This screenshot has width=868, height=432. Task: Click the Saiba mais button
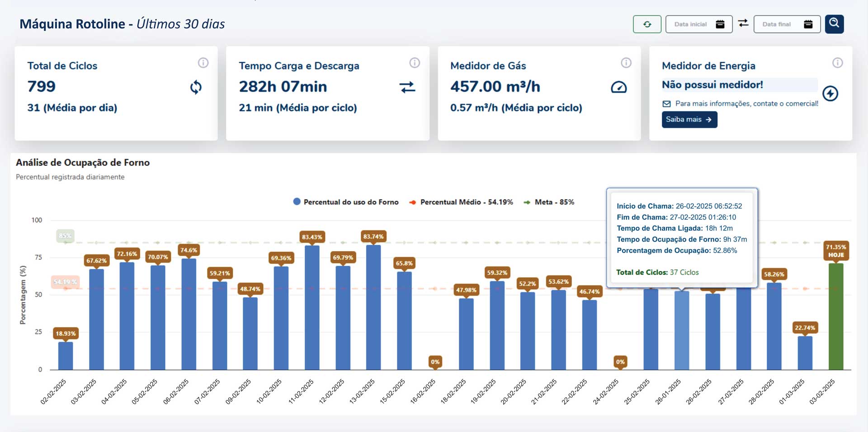(689, 119)
